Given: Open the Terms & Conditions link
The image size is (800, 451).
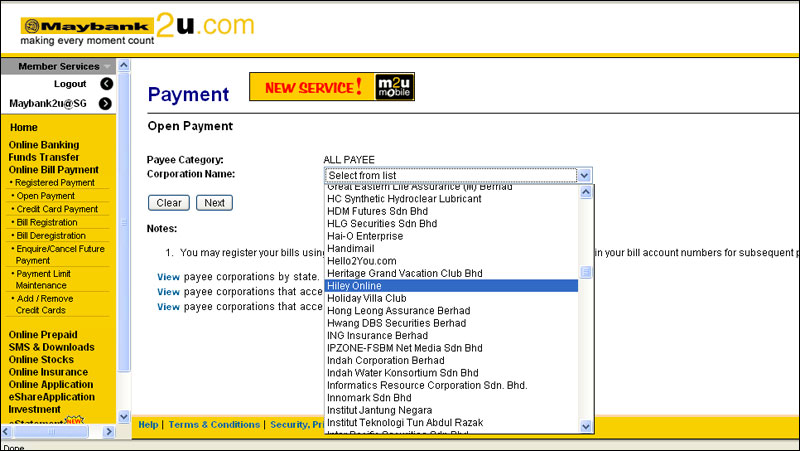Looking at the screenshot, I should (x=214, y=424).
